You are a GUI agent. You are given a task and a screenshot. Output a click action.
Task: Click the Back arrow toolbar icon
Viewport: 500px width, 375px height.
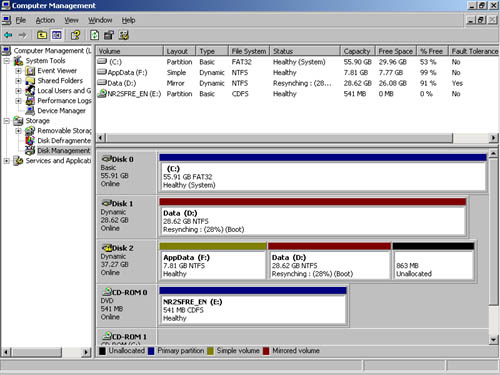pyautogui.click(x=8, y=35)
